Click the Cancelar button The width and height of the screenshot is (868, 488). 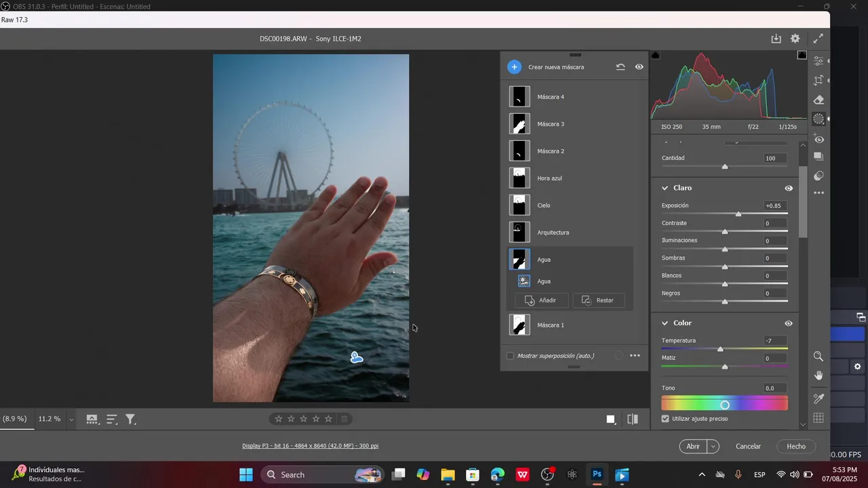[x=748, y=446]
